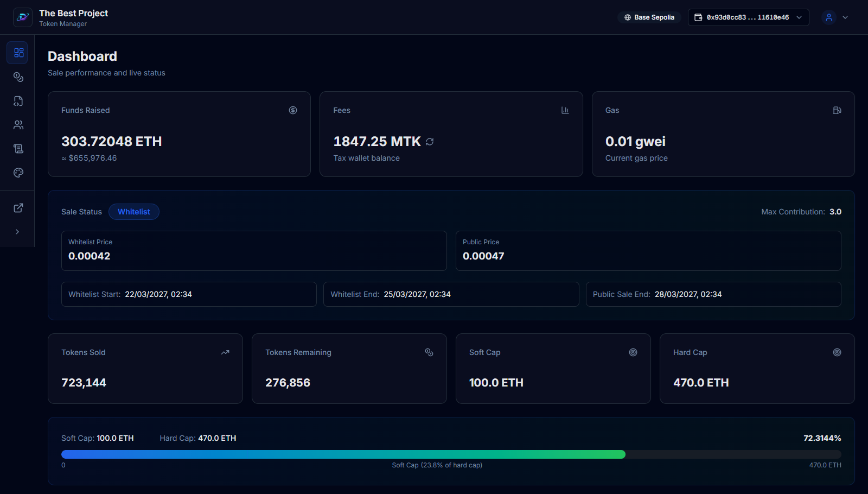
Task: Click the project logo in the header
Action: pos(23,17)
